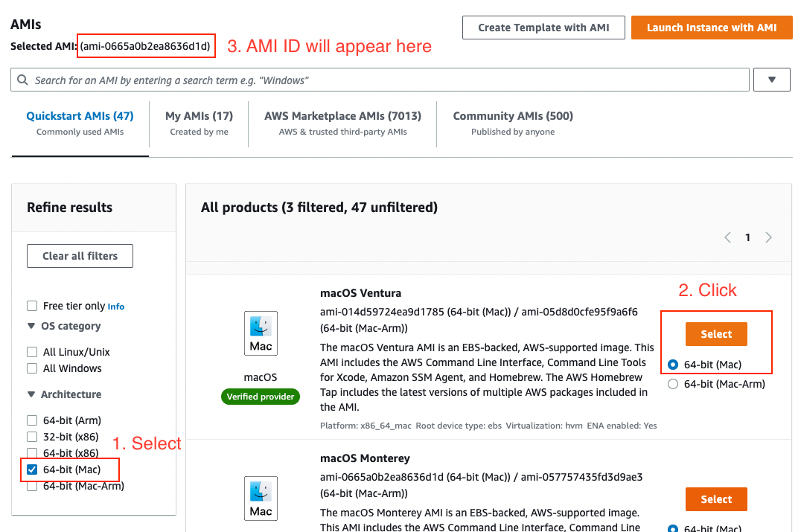Click the macOS Monterey Mac Finder icon
The height and width of the screenshot is (532, 801).
(261, 499)
